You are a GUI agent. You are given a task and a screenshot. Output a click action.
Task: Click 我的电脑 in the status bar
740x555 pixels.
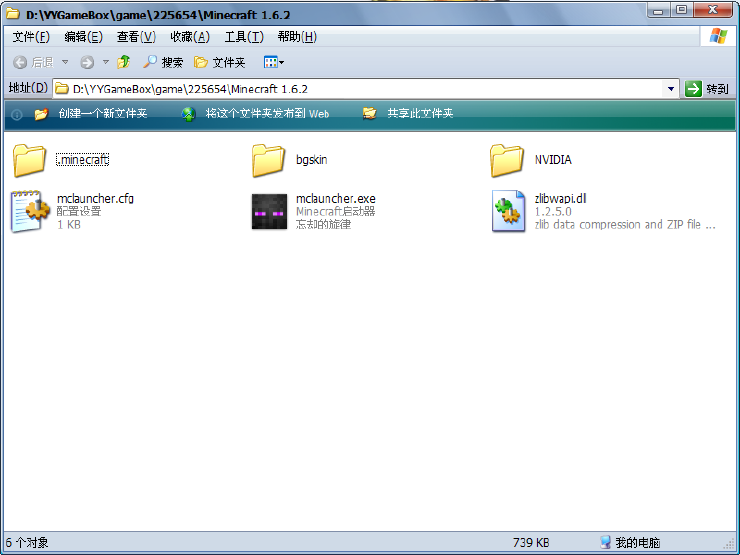pyautogui.click(x=637, y=543)
